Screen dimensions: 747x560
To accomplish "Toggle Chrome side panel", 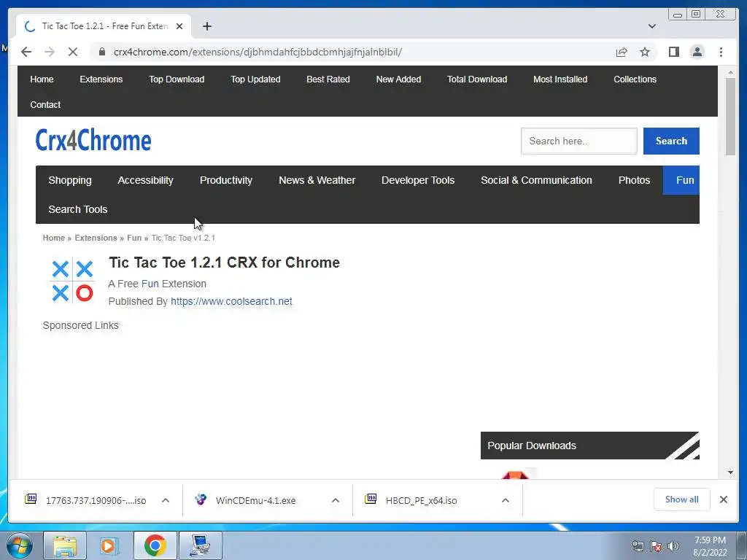I will [673, 52].
